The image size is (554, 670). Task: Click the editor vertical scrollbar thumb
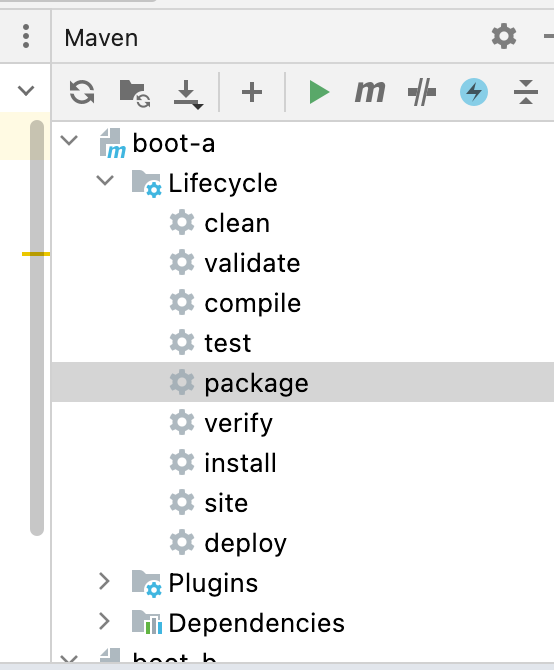[37, 328]
